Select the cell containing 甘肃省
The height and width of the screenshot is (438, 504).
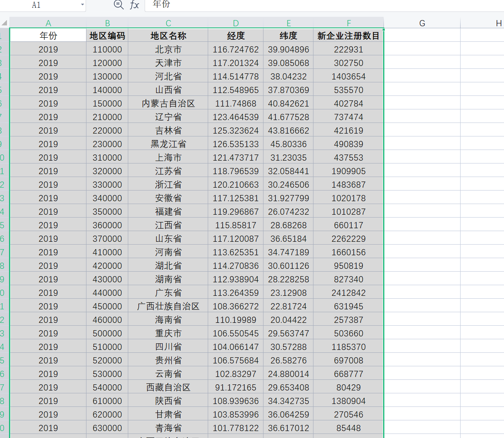168,414
